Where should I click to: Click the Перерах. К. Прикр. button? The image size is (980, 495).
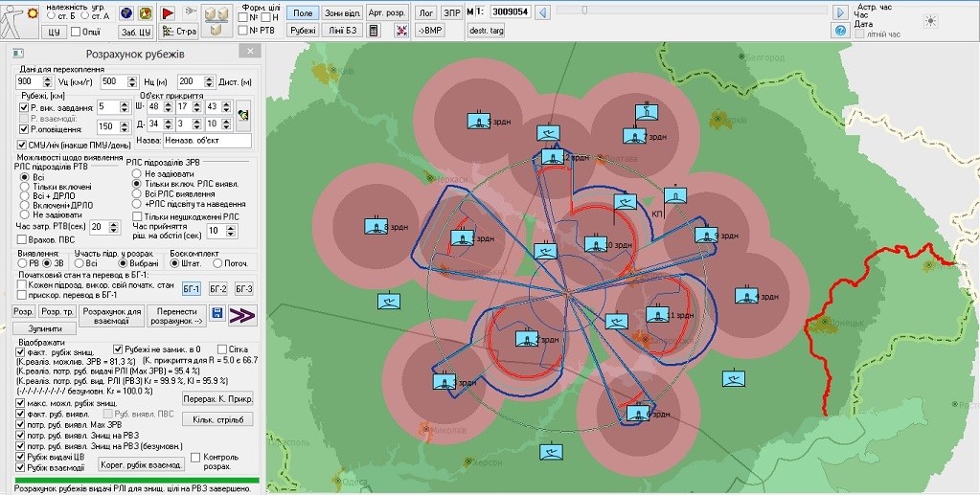pos(217,397)
